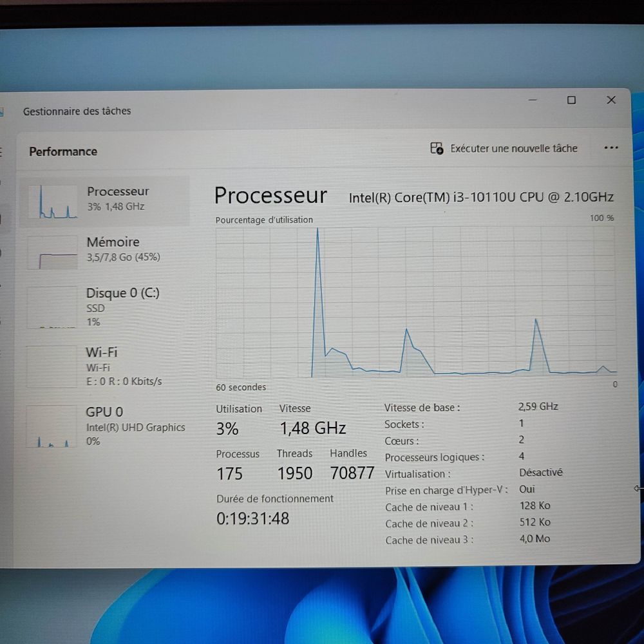
Task: Maximize the Gestionnaire des tâches window
Action: (x=571, y=100)
